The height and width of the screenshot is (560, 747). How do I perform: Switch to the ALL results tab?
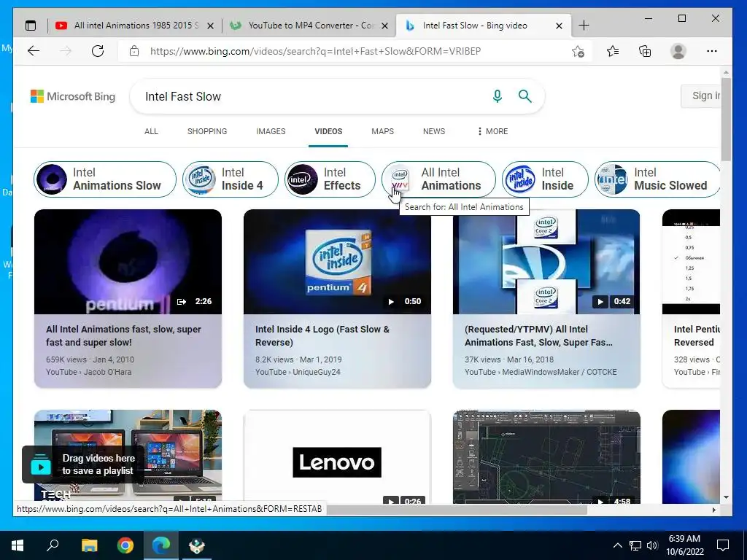[151, 131]
